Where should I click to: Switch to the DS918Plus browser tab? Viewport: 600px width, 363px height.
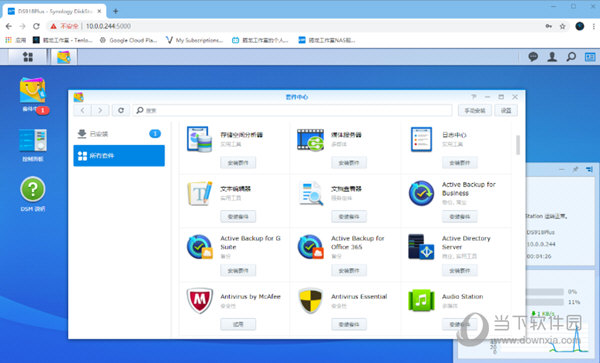(55, 11)
